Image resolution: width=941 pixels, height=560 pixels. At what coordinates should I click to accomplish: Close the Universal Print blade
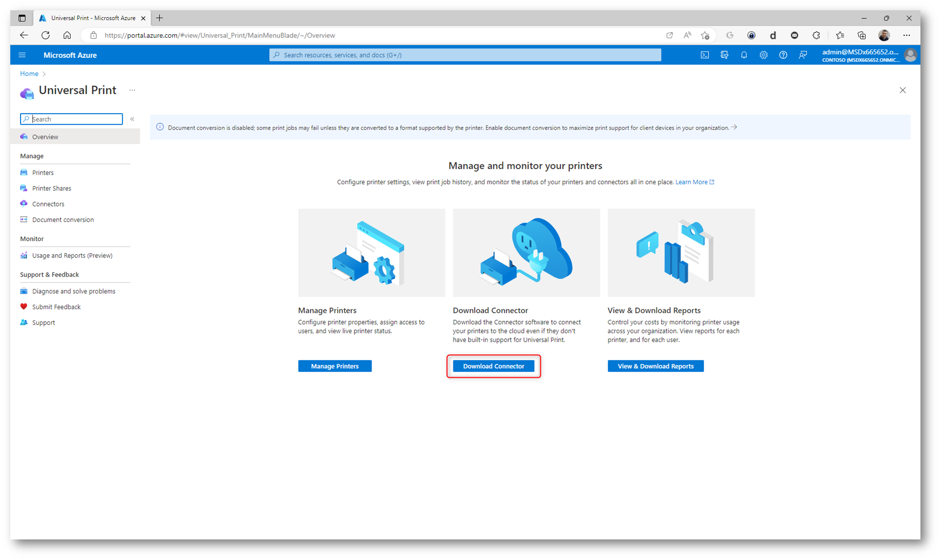903,90
